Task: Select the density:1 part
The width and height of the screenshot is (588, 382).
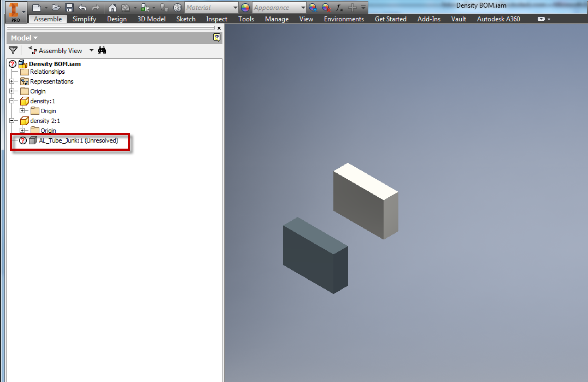Action: click(x=43, y=101)
